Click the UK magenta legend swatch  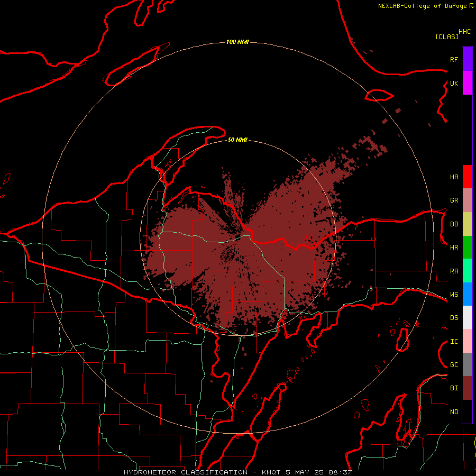pyautogui.click(x=467, y=83)
